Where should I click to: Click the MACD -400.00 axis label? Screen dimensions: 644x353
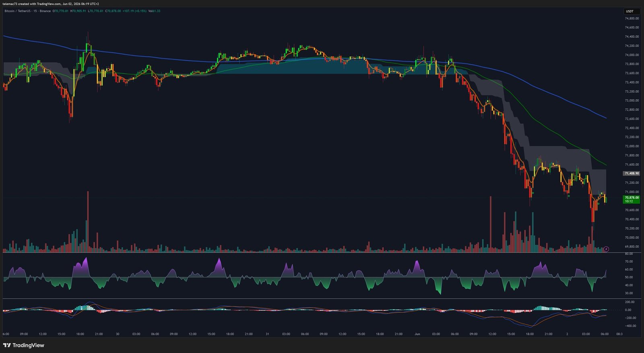pyautogui.click(x=630, y=326)
